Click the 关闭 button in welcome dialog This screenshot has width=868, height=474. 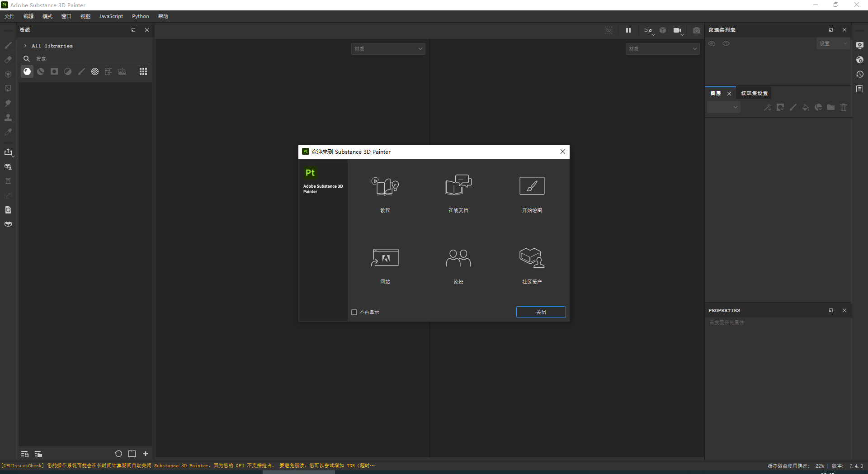coord(541,312)
